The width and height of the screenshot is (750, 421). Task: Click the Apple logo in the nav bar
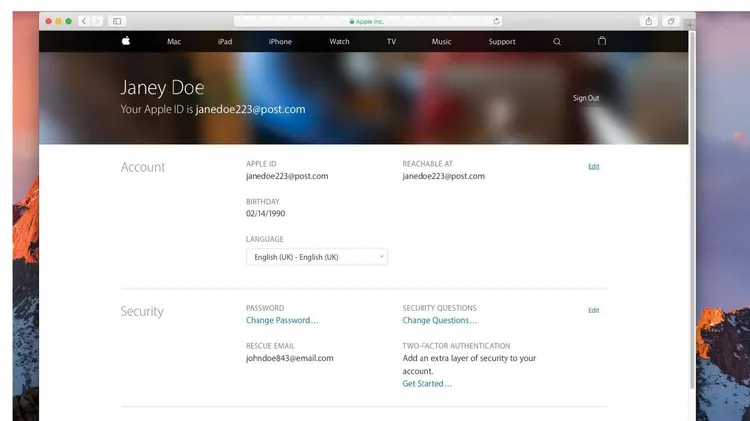pyautogui.click(x=126, y=41)
